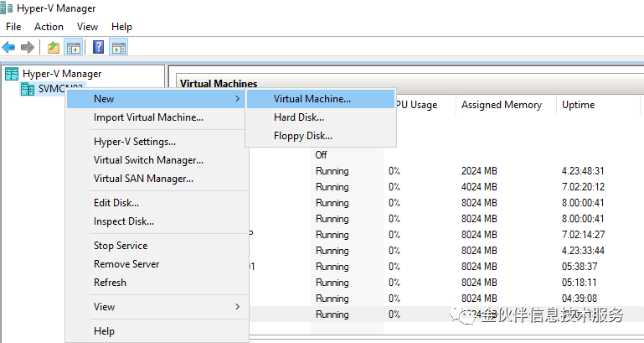
Task: Open the File menu
Action: click(x=13, y=27)
